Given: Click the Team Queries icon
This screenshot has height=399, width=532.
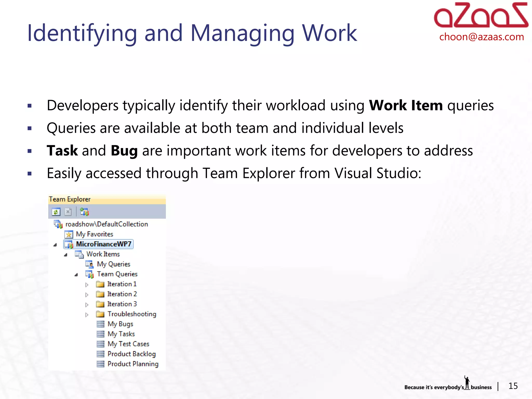Looking at the screenshot, I should pos(90,274).
